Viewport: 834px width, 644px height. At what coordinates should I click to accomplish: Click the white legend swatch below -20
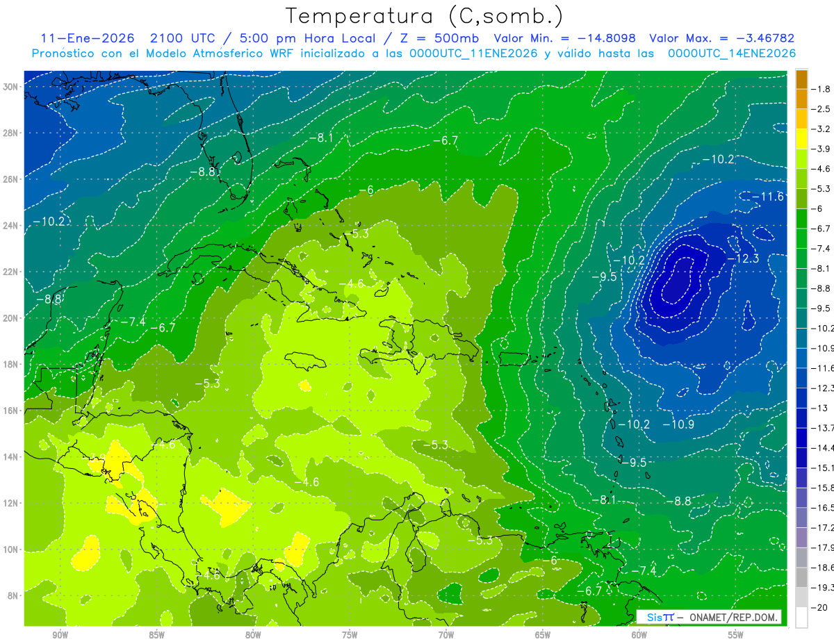[x=801, y=618]
